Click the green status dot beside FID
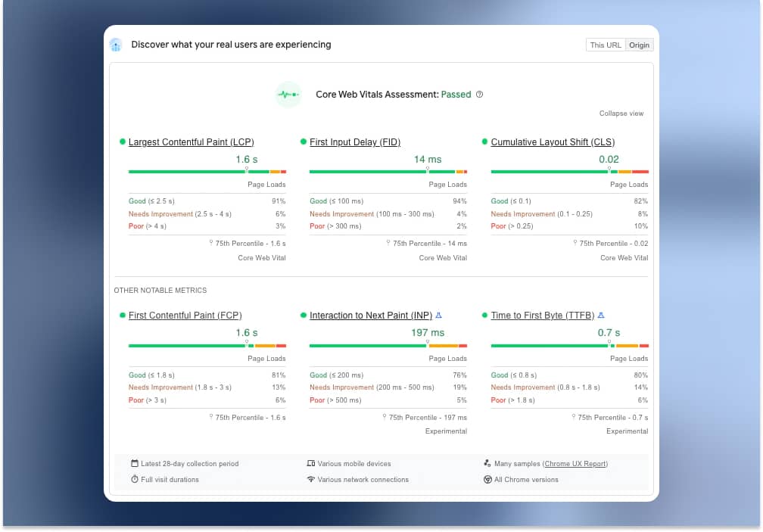763x532 pixels. coord(304,142)
